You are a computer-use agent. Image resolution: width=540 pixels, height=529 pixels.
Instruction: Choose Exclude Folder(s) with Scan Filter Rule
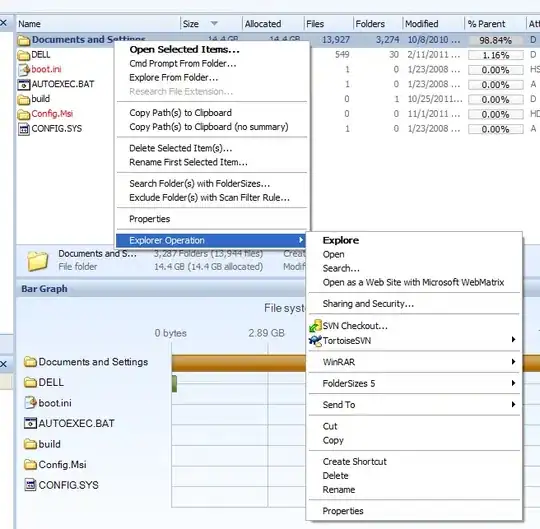[212, 198]
